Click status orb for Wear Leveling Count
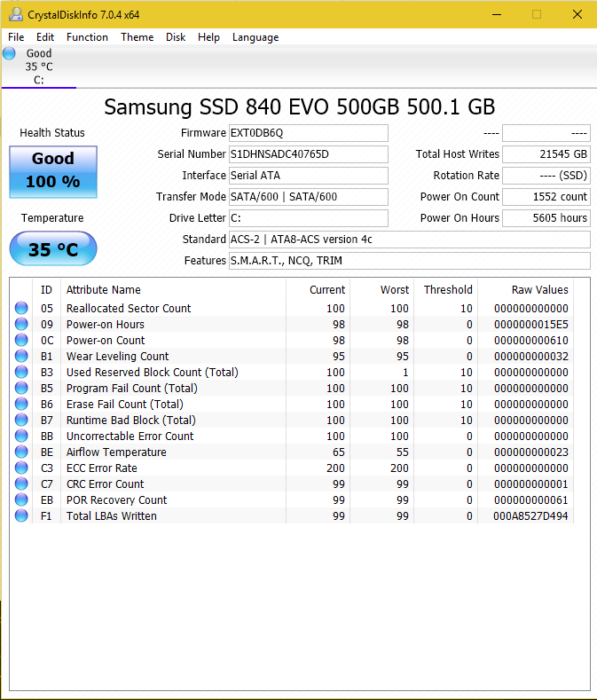Viewport: 597px width, 700px height. pos(21,356)
